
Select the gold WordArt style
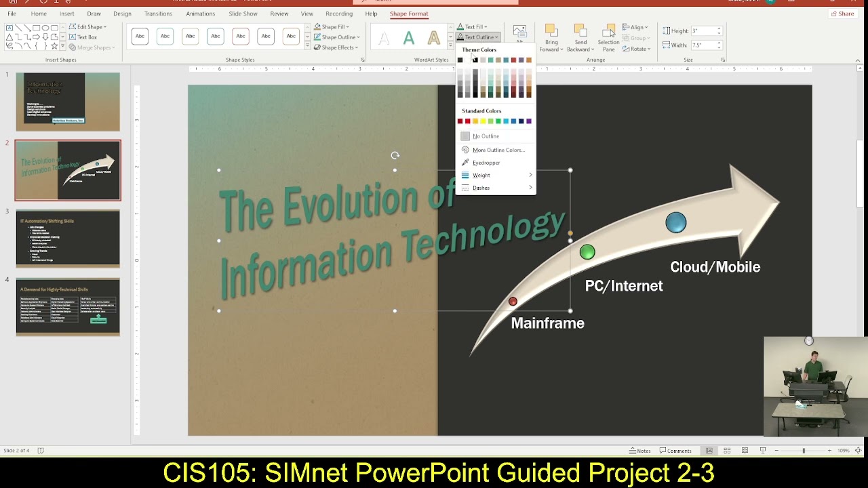coord(433,39)
